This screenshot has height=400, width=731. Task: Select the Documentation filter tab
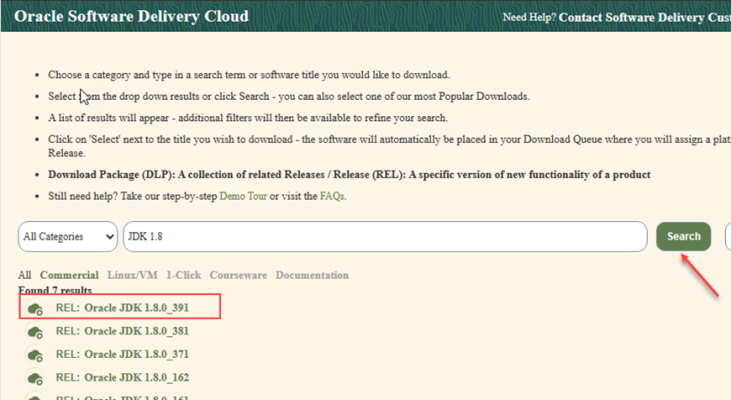(312, 275)
